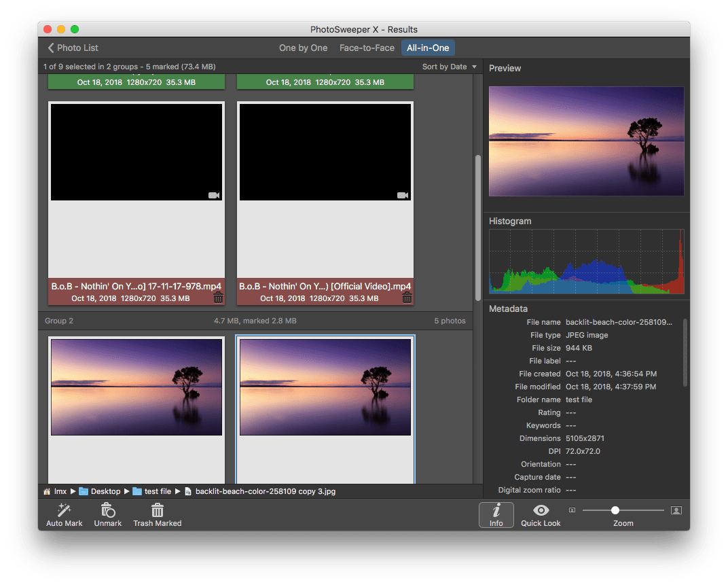Click the Trash Marked bin icon
Screen dimensions: 728x585
coord(158,510)
